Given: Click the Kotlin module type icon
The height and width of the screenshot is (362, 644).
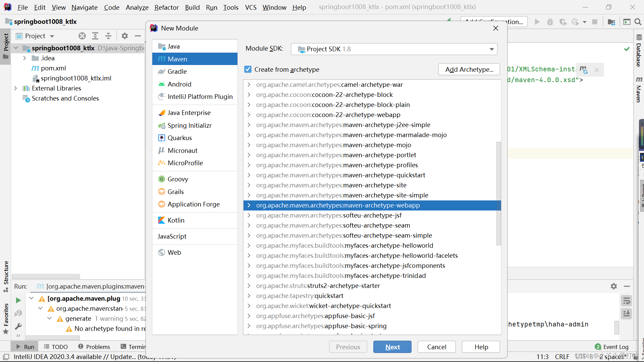Looking at the screenshot, I should [x=161, y=220].
